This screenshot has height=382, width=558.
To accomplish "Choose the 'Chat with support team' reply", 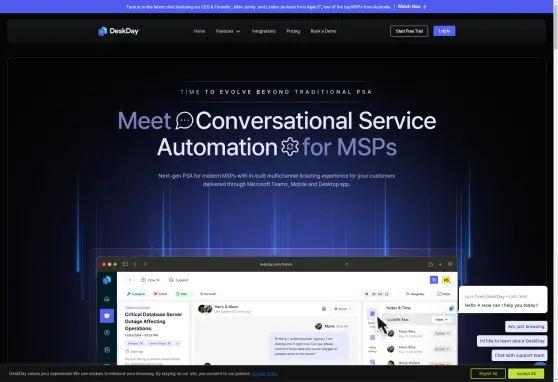I will pyautogui.click(x=519, y=355).
